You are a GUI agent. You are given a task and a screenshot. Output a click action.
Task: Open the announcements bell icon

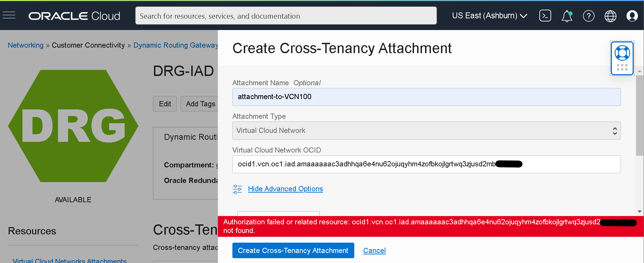567,16
